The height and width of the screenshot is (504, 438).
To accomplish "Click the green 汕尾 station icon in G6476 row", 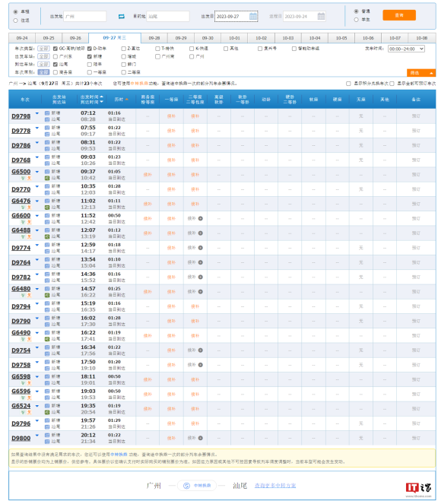I will coord(47,207).
